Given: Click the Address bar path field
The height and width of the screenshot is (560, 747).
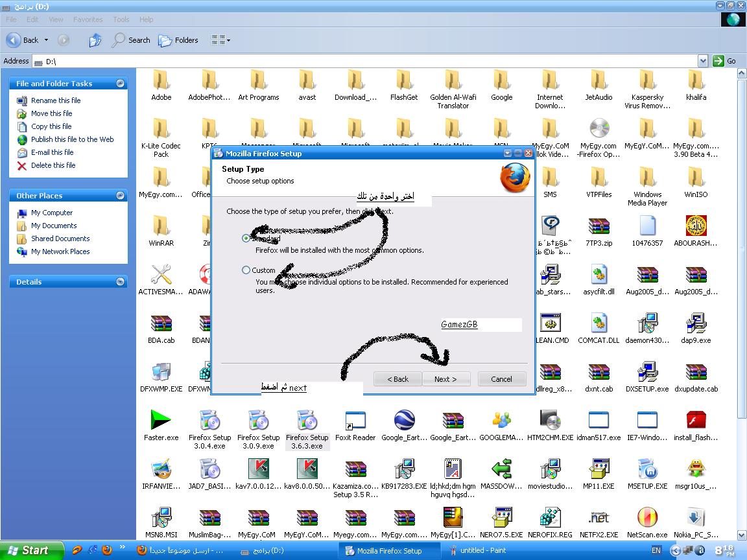Looking at the screenshot, I should [x=366, y=61].
